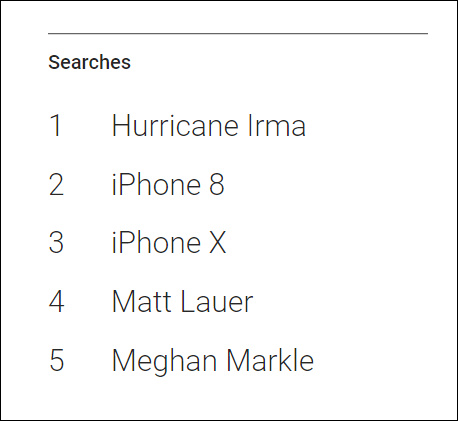Click the digit 8 after the word iPhone
The image size is (458, 421).
tap(217, 184)
